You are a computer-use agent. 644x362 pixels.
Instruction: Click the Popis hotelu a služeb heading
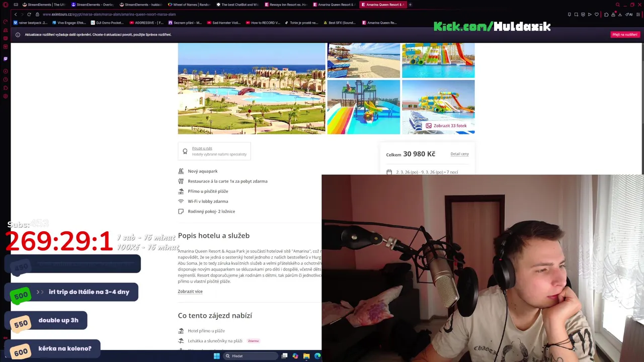click(213, 235)
